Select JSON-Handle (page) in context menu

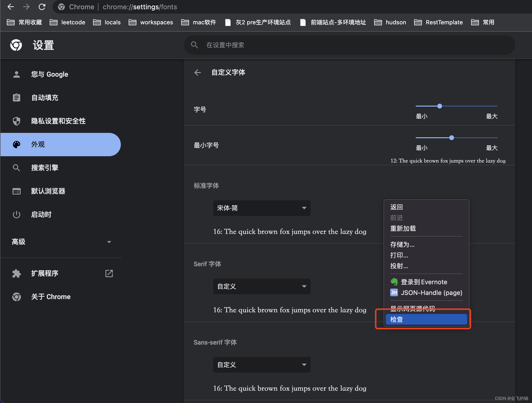pos(431,293)
